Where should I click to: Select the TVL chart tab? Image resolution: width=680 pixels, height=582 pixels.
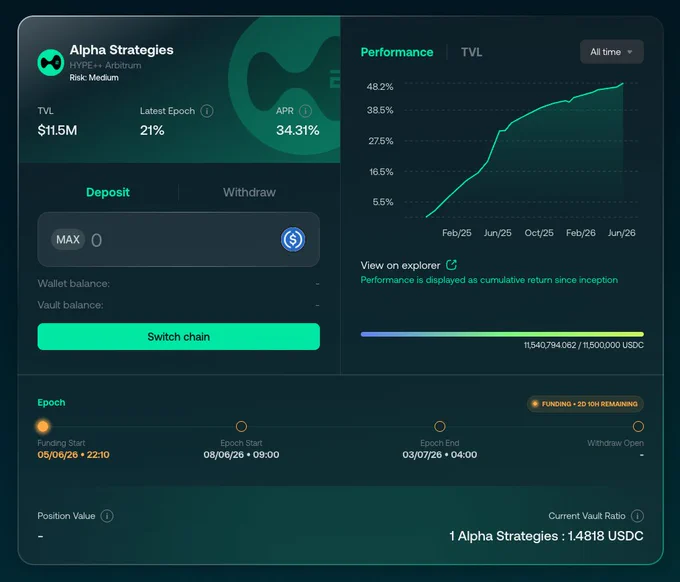click(471, 52)
